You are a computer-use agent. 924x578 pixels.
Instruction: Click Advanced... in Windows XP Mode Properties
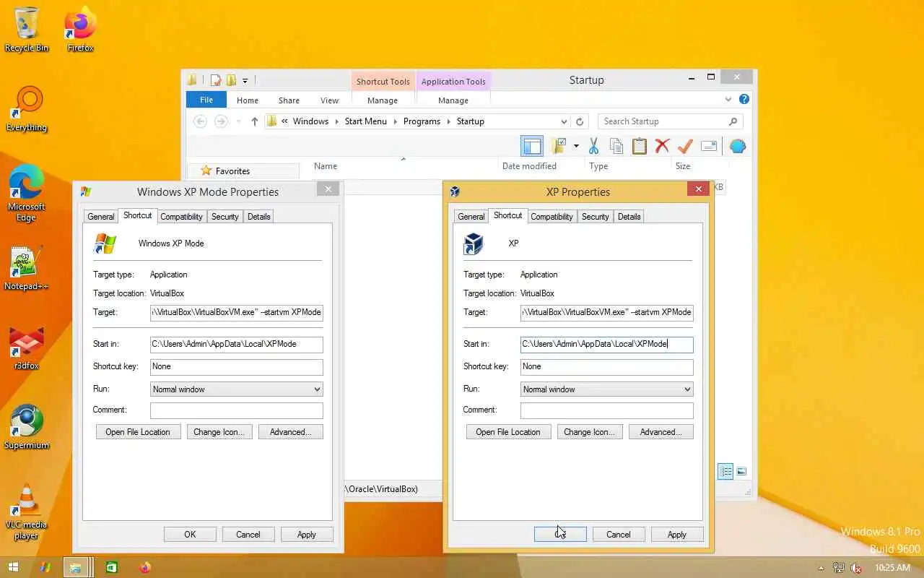click(x=290, y=432)
